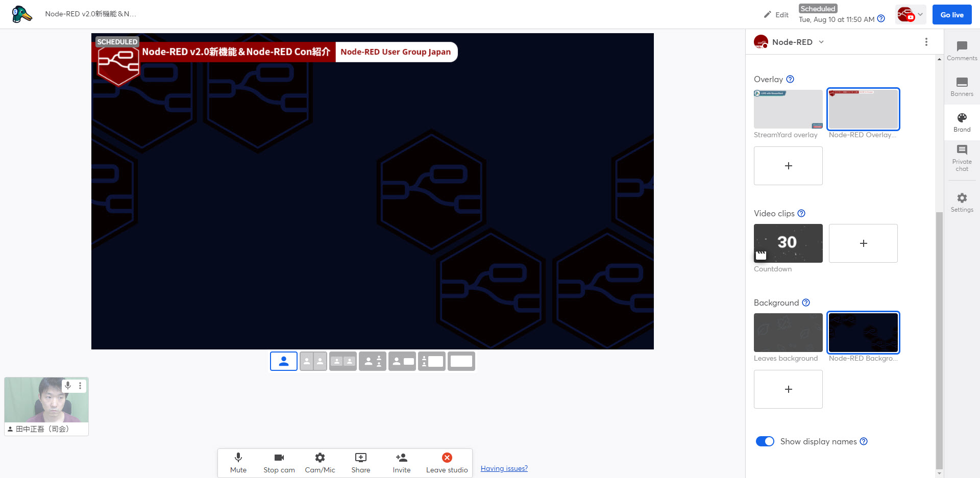Open the brand three-dot options menu
980x478 pixels.
point(926,42)
